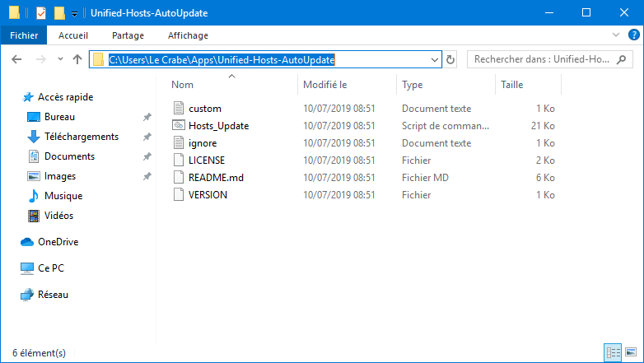Image resolution: width=644 pixels, height=363 pixels.
Task: Click the Properties quick access icon
Action: click(41, 13)
